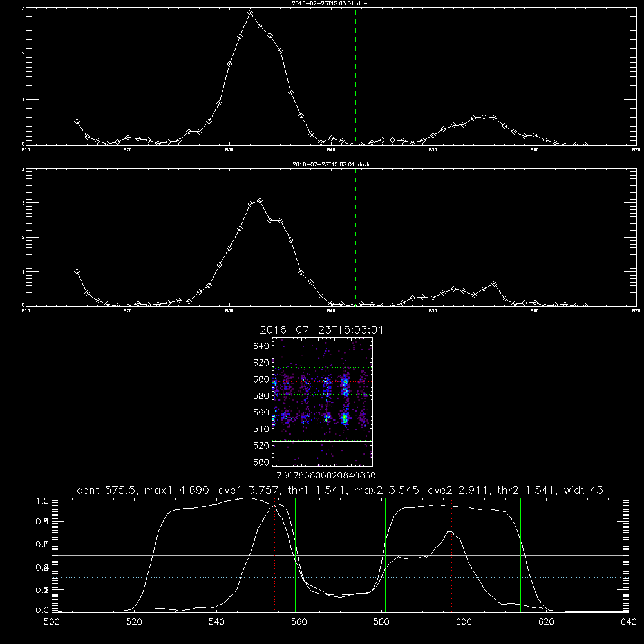Click the secondary peak diamond near 856 in dusk plot
This screenshot has width=644, height=644.
(x=494, y=284)
